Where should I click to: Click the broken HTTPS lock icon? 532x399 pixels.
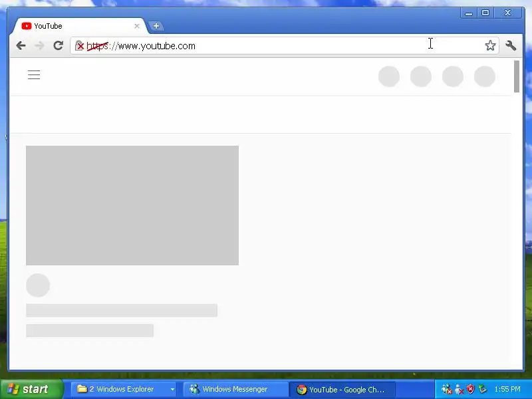[x=79, y=45]
